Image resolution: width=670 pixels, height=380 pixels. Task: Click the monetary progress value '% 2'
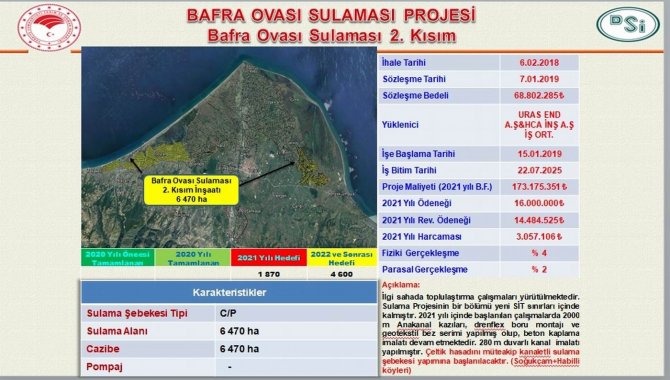[539, 269]
